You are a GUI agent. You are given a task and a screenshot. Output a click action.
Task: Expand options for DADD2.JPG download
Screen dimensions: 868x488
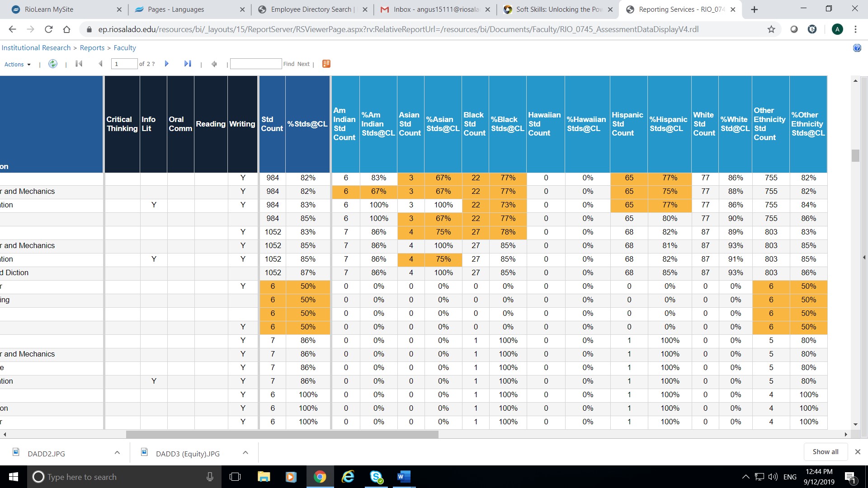point(117,452)
